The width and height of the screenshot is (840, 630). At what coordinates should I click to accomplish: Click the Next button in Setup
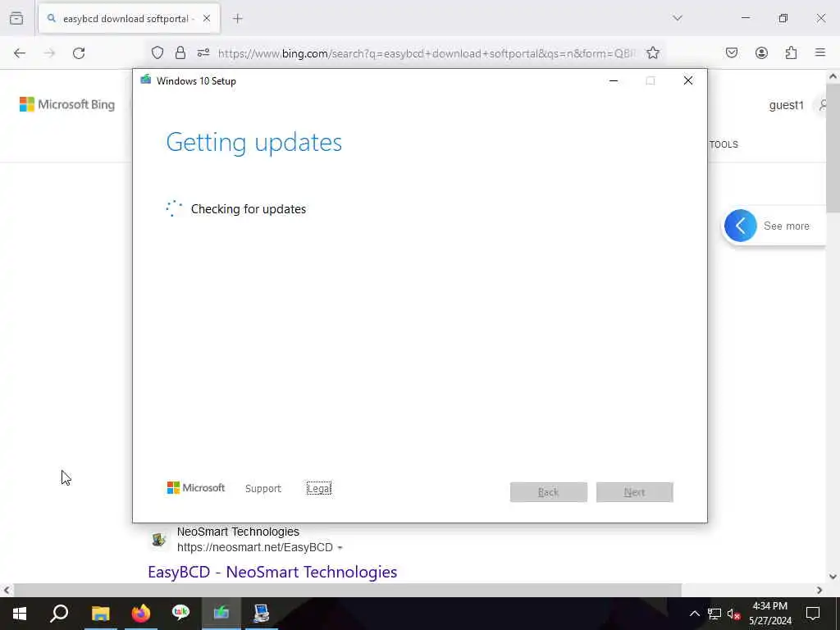coord(635,492)
